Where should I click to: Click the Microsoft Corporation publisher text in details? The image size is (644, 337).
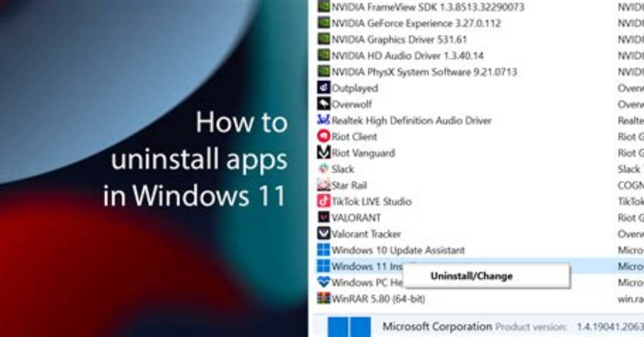[x=437, y=326]
